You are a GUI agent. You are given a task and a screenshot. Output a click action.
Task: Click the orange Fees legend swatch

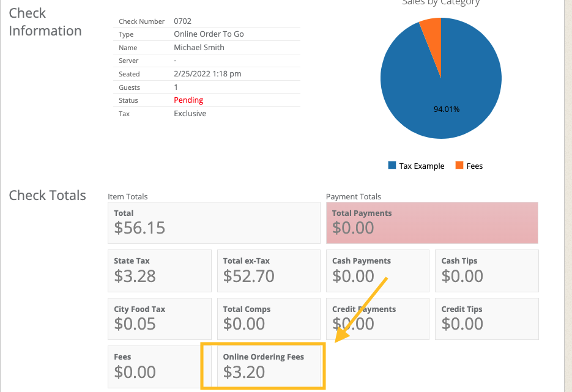(459, 165)
